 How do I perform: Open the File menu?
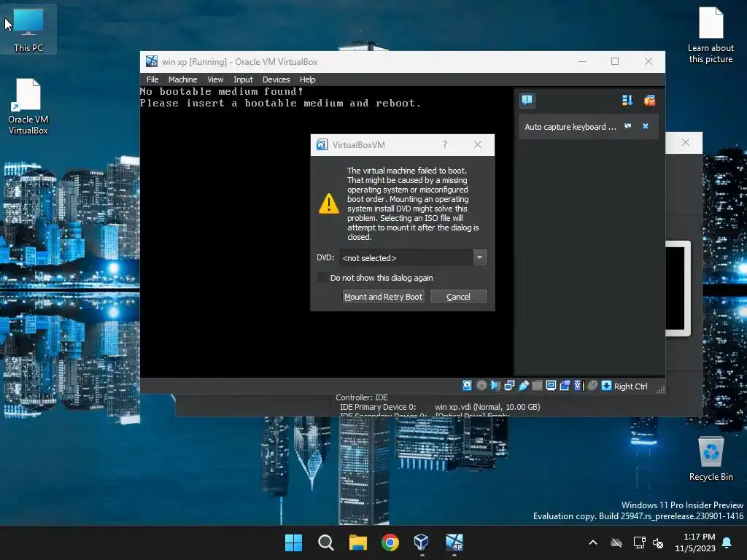pos(152,79)
